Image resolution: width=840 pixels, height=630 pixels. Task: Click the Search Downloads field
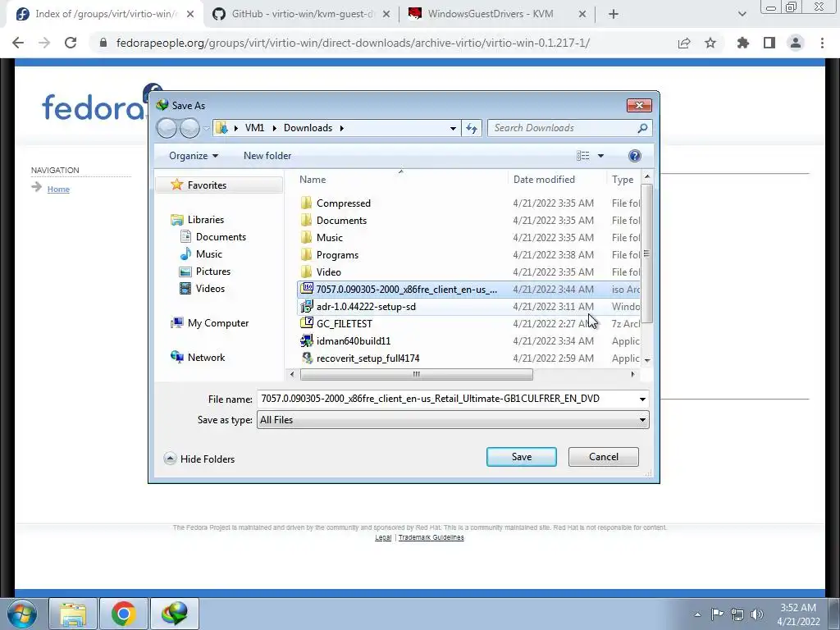click(563, 128)
